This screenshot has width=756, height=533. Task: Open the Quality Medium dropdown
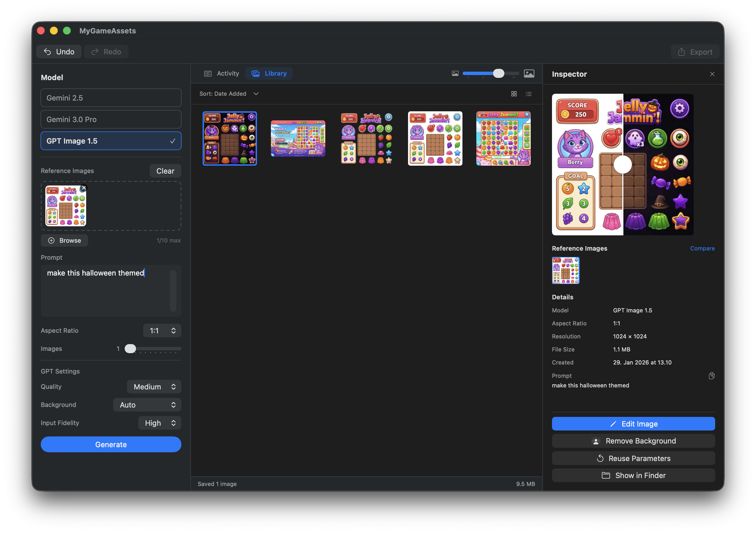pos(154,387)
